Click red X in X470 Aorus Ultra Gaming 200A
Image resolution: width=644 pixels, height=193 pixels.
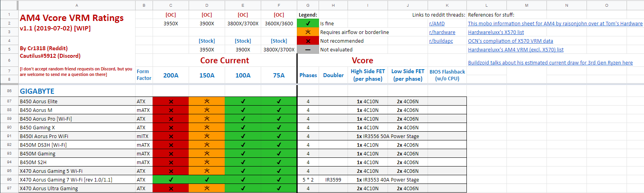(x=171, y=189)
